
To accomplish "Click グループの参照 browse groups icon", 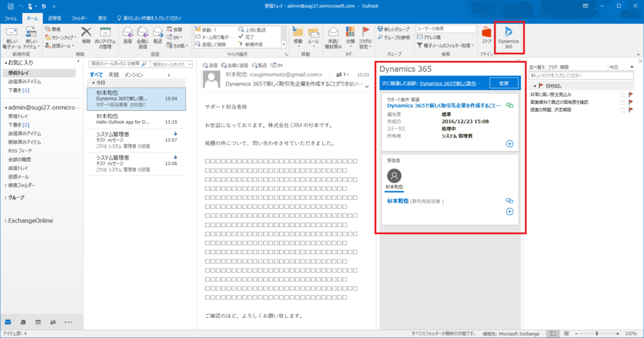I will (x=380, y=37).
